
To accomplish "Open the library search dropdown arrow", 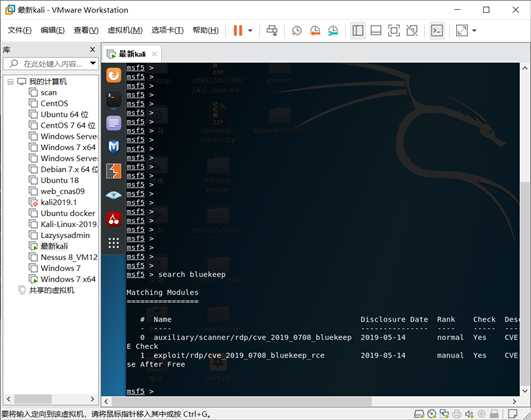I will (92, 63).
